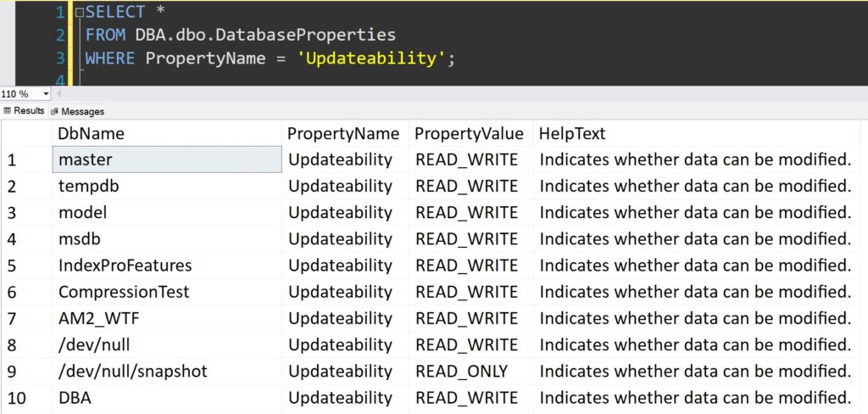
Task: Click the PropertyName column header
Action: pos(346,133)
